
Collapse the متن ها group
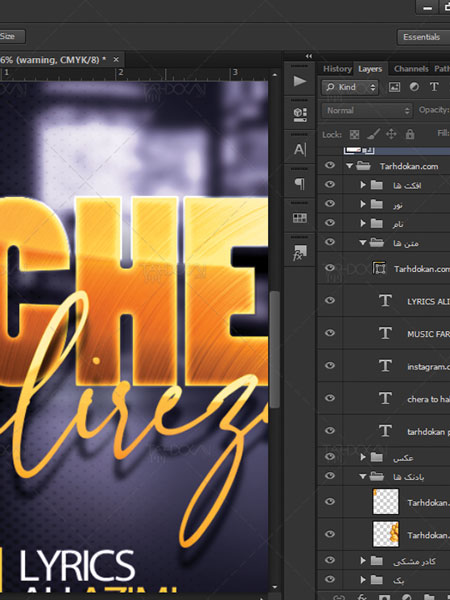click(363, 243)
